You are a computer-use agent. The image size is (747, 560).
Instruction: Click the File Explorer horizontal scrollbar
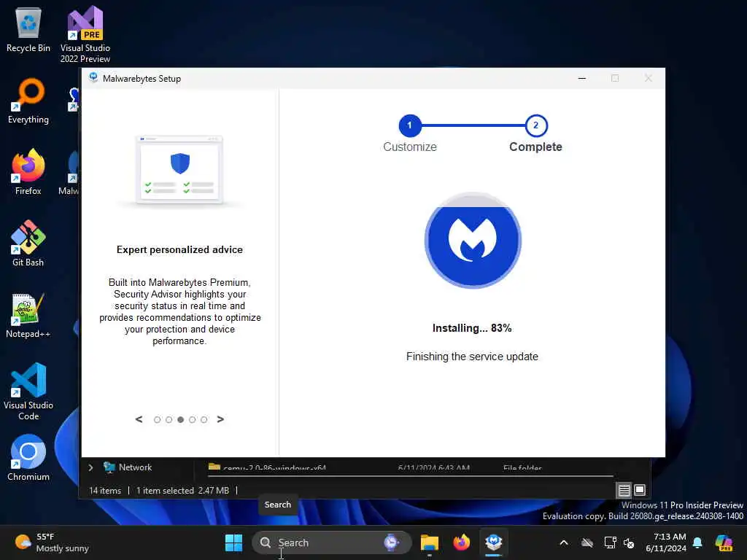click(x=411, y=475)
